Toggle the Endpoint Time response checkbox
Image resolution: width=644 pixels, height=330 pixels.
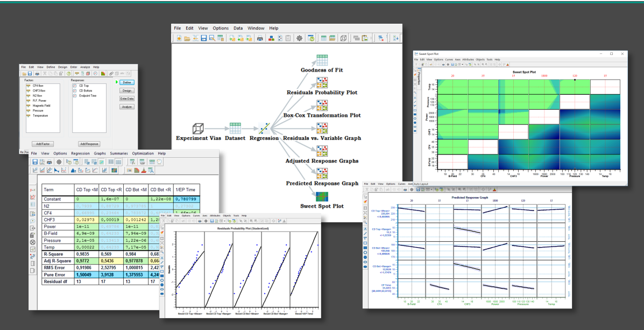(x=75, y=95)
